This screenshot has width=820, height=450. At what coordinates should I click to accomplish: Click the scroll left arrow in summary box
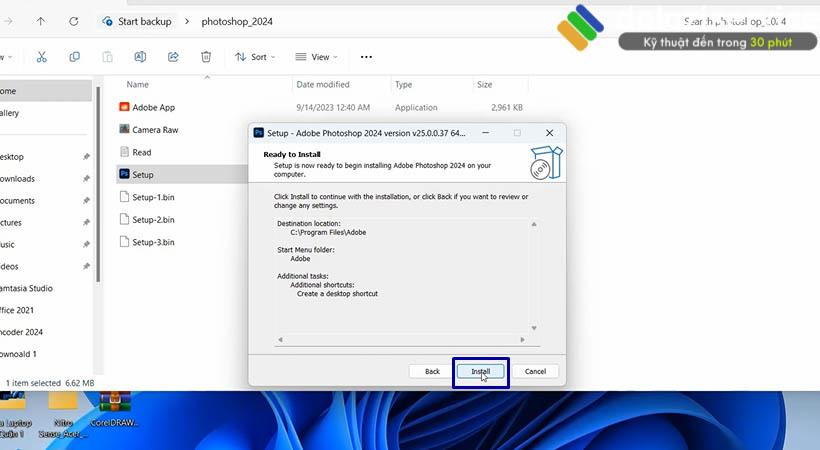(x=280, y=340)
